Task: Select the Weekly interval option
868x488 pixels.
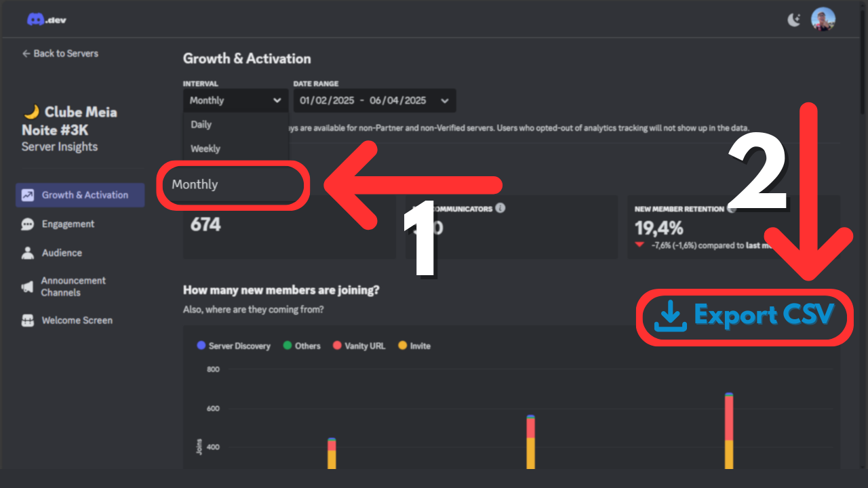Action: click(205, 149)
